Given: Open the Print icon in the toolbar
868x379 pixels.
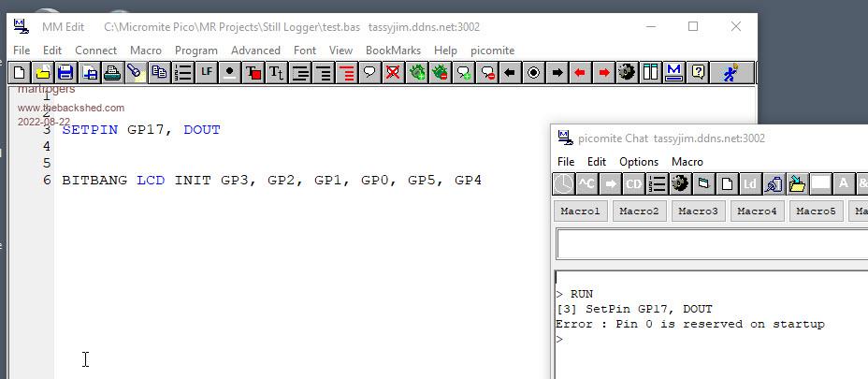Looking at the screenshot, I should 112,72.
